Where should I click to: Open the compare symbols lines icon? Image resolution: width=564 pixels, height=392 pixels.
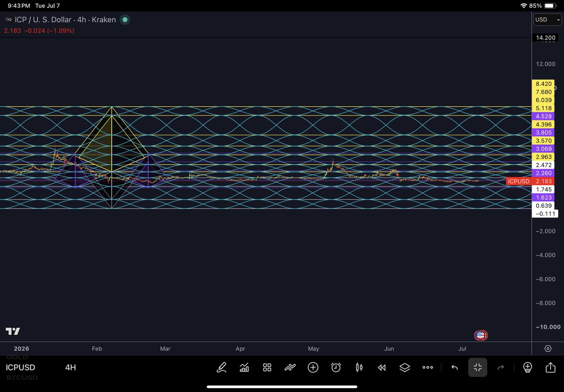pos(290,367)
